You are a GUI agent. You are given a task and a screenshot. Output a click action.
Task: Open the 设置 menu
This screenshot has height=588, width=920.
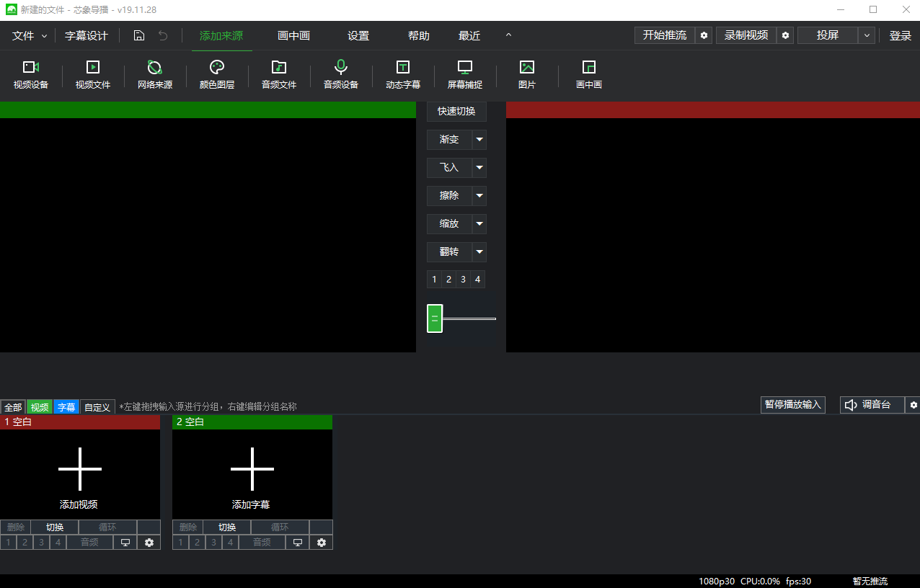358,36
